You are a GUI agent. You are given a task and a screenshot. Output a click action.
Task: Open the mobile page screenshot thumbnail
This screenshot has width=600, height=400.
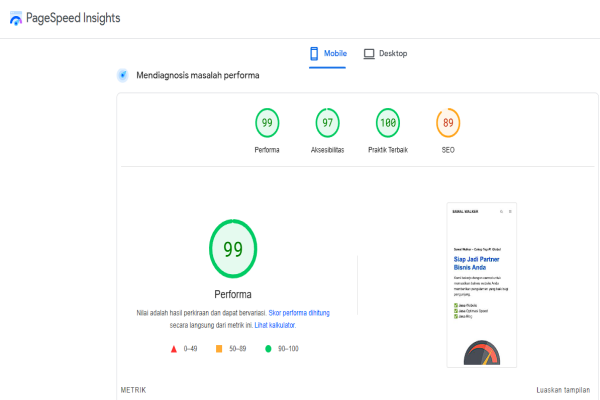click(482, 285)
